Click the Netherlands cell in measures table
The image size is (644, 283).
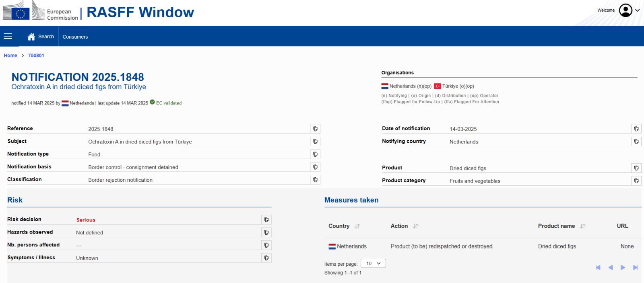click(348, 246)
